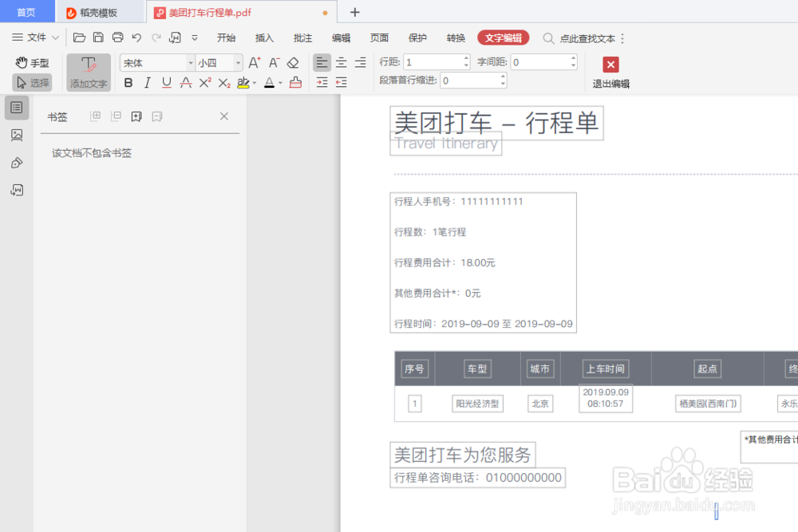
Task: Increase font size with A+ icon
Action: pyautogui.click(x=255, y=62)
